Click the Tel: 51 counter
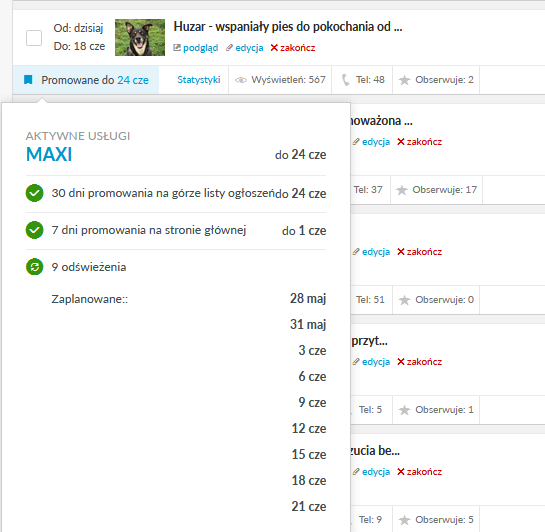Screen dimensions: 545x532 click(370, 300)
